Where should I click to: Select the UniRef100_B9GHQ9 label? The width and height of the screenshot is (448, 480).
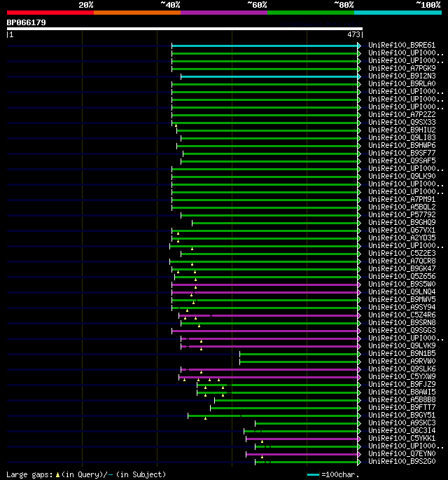pos(402,222)
